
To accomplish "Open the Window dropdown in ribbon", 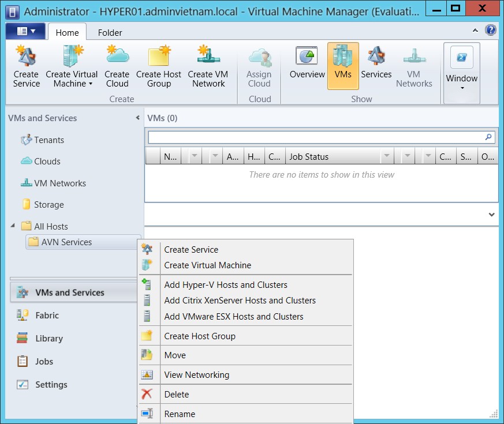I will click(462, 73).
